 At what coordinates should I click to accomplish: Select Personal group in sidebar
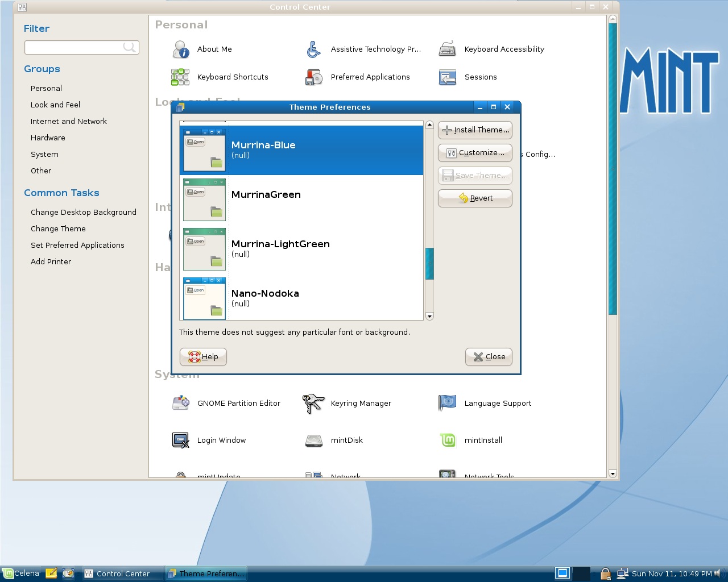pos(46,89)
